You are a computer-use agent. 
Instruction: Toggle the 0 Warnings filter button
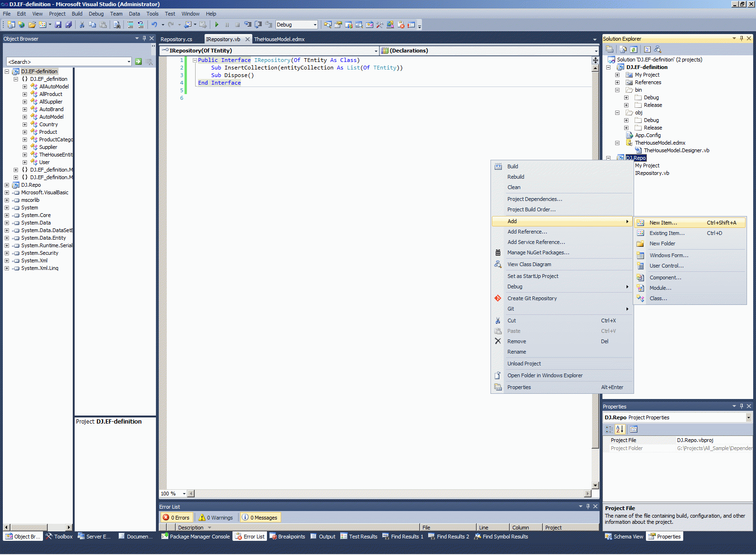pos(216,518)
